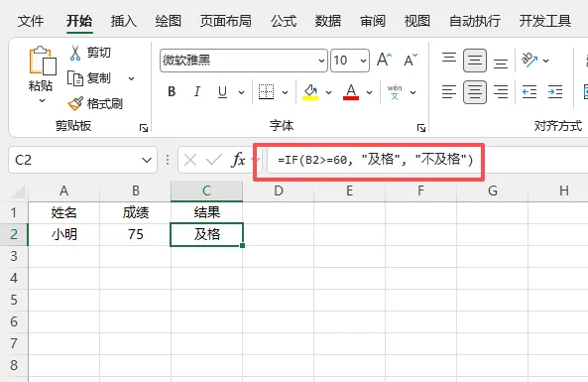The image size is (588, 382).
Task: Toggle Italic formatting
Action: tap(197, 91)
